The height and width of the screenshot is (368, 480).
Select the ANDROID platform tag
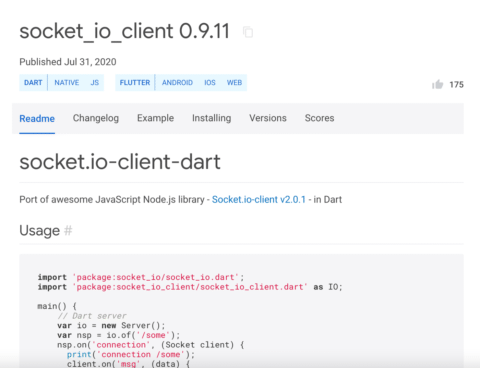[x=177, y=82]
